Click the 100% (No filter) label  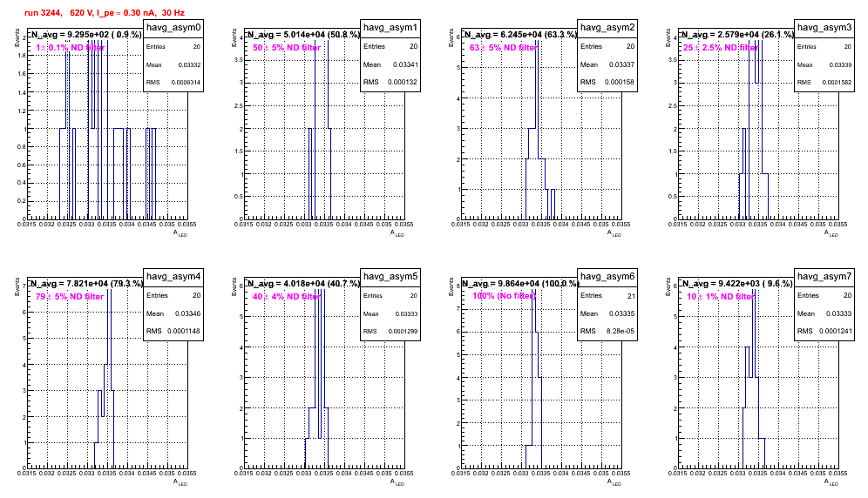pyautogui.click(x=505, y=296)
